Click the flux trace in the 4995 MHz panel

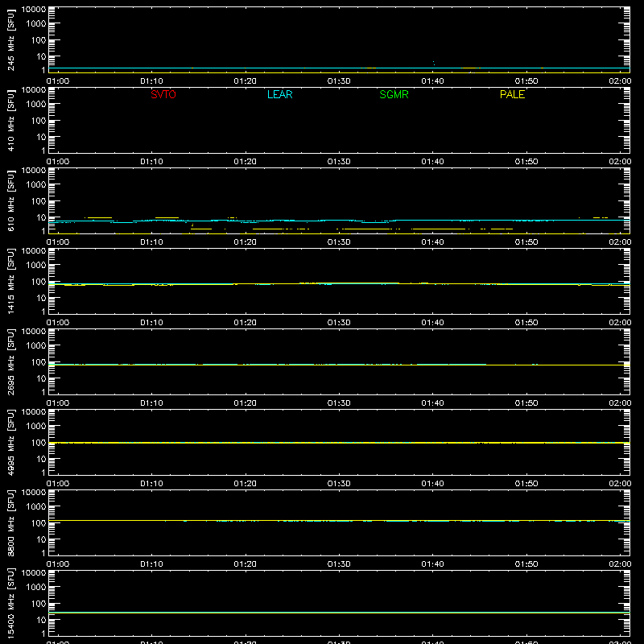[339, 443]
